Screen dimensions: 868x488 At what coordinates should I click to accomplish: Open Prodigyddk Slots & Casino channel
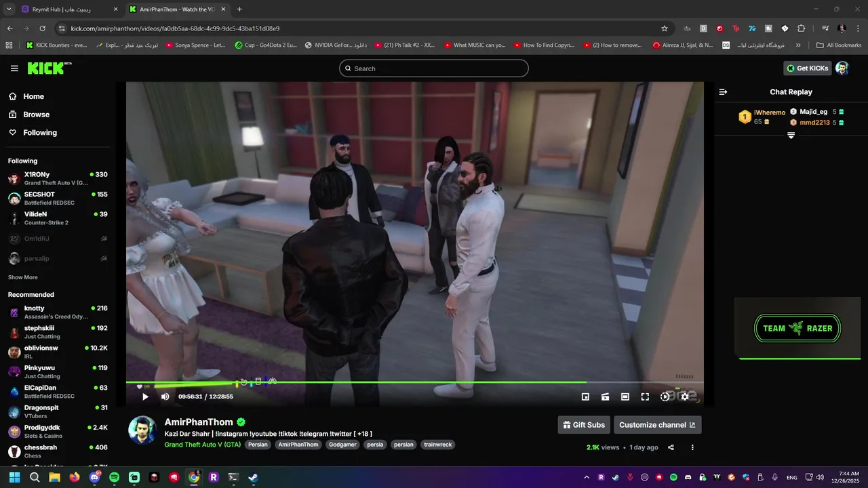tap(57, 432)
